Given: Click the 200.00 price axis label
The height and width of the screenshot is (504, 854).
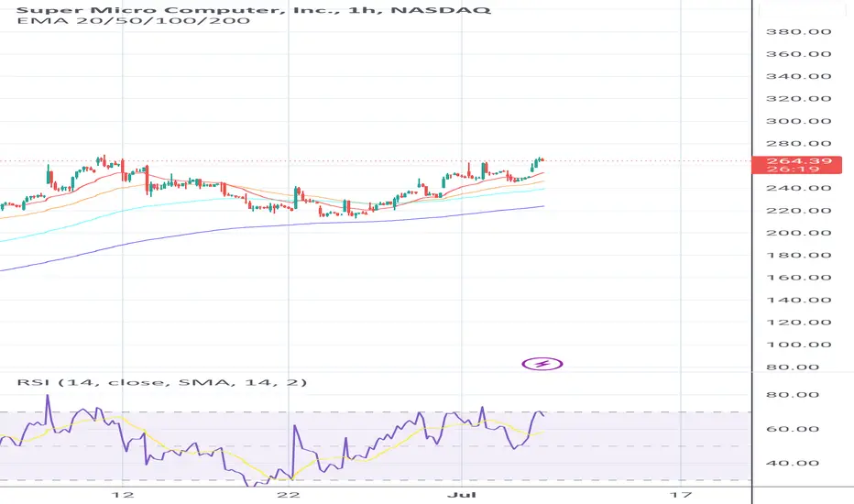Looking at the screenshot, I should (798, 233).
